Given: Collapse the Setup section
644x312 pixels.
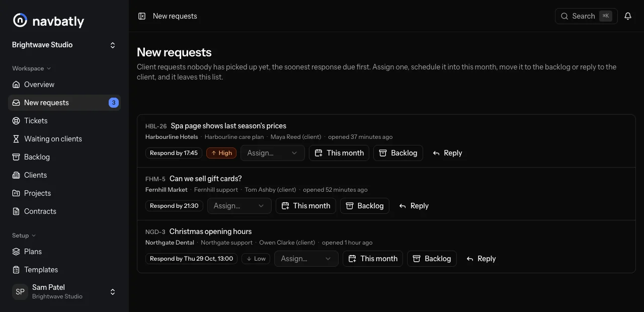Looking at the screenshot, I should [24, 236].
